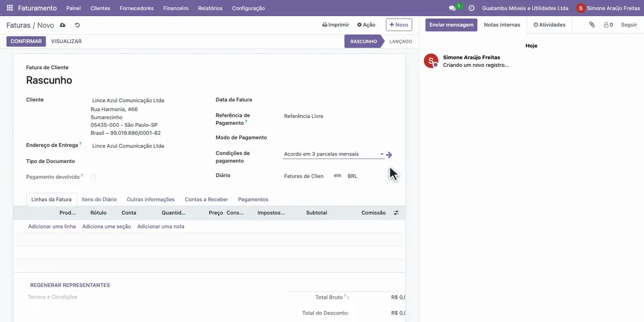Click the Imprimir print button
Image resolution: width=644 pixels, height=322 pixels.
[x=336, y=25]
